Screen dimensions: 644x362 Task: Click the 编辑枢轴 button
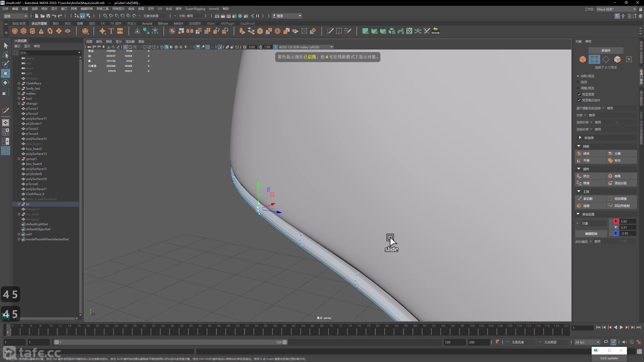(x=591, y=234)
